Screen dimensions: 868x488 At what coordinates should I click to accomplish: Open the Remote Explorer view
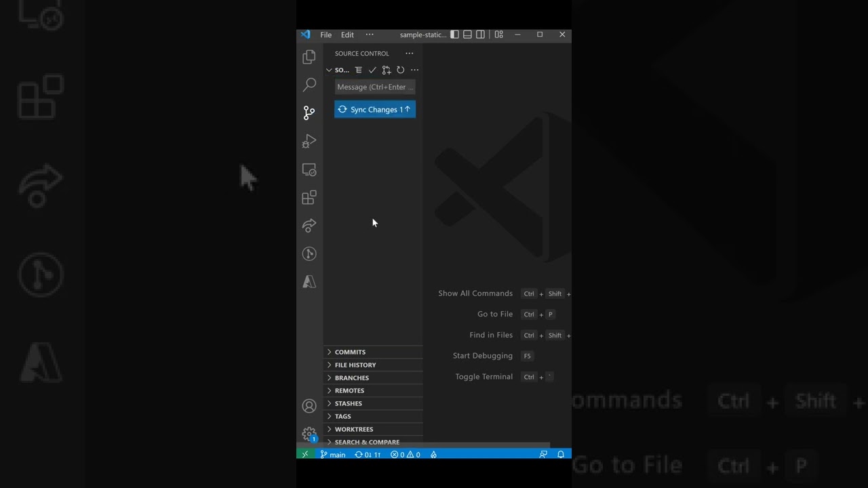[x=309, y=169]
